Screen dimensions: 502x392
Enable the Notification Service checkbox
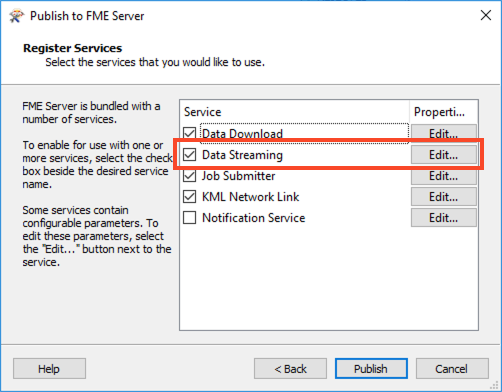coord(190,218)
